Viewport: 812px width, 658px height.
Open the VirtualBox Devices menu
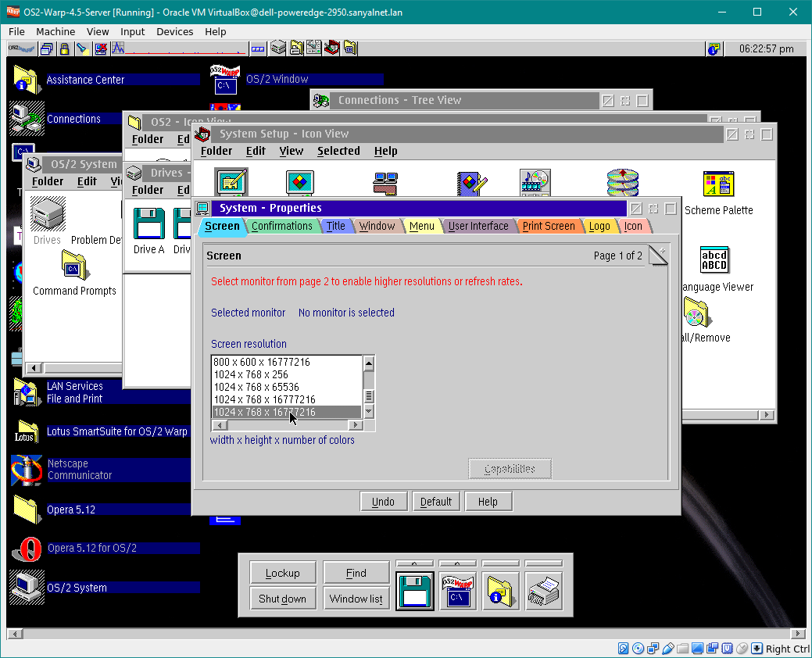[x=174, y=31]
